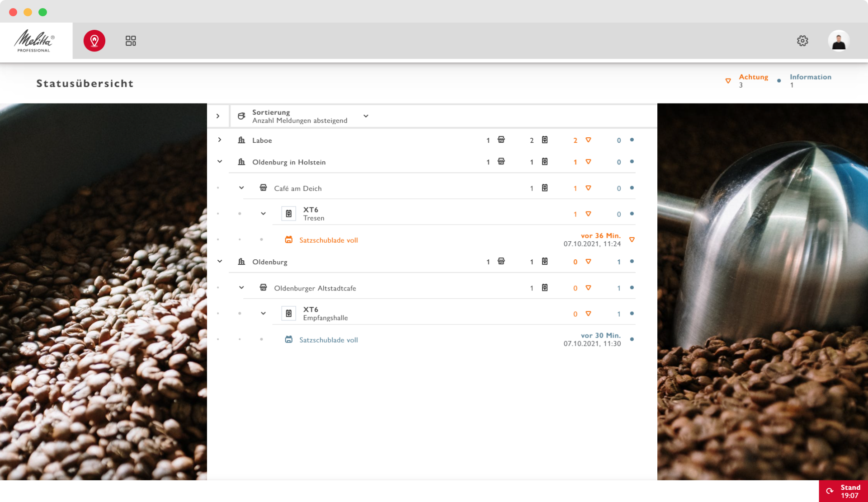
Task: Click the Achtung warning triangle in header
Action: [x=728, y=81]
